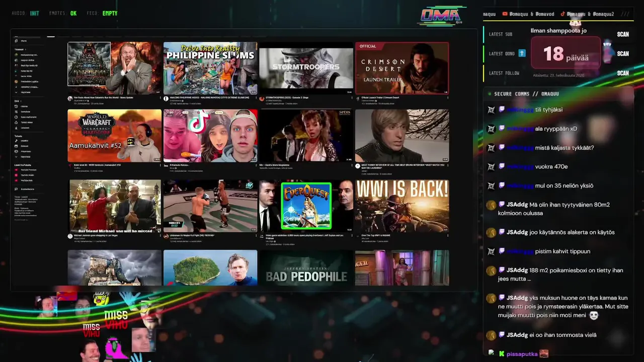Click SCAN beside LATEST SUB
The width and height of the screenshot is (644, 362).
click(x=623, y=34)
